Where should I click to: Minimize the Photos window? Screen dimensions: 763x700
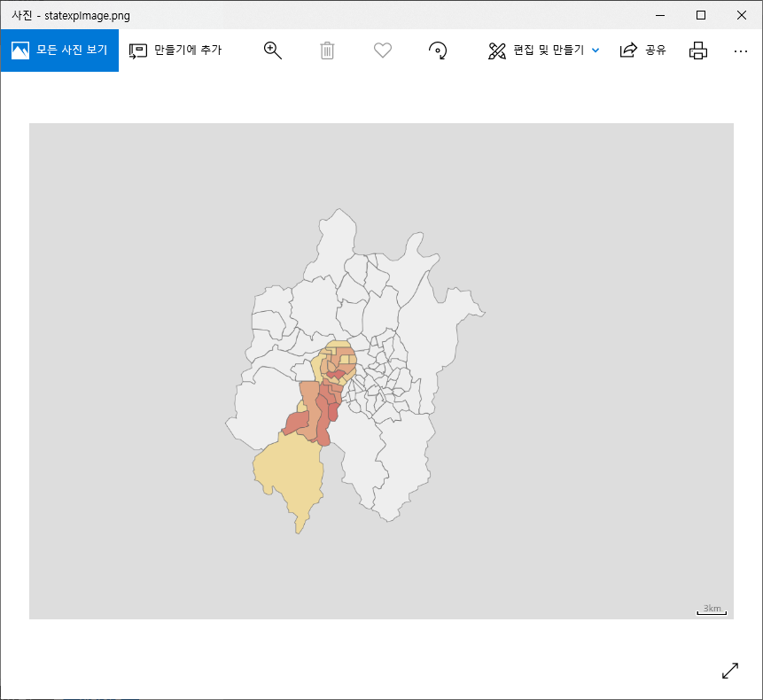pos(658,15)
